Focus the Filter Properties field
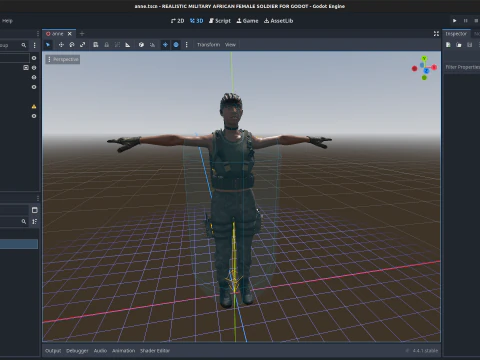480x360 pixels. tap(462, 67)
